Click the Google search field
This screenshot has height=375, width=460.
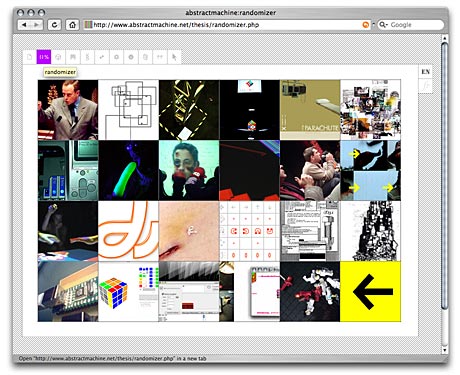[x=411, y=25]
